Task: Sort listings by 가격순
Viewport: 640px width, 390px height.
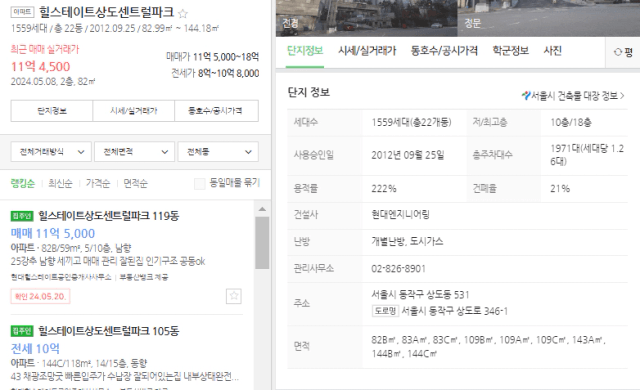Action: tap(98, 184)
